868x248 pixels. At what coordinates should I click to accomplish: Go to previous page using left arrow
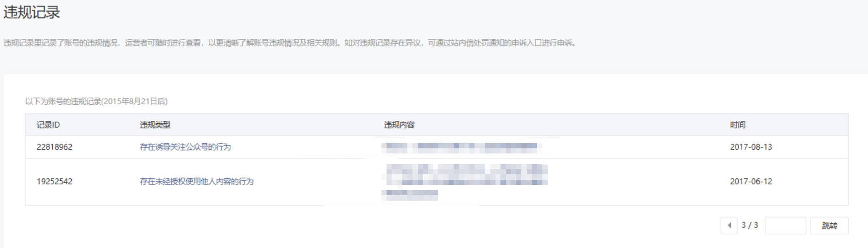729,225
